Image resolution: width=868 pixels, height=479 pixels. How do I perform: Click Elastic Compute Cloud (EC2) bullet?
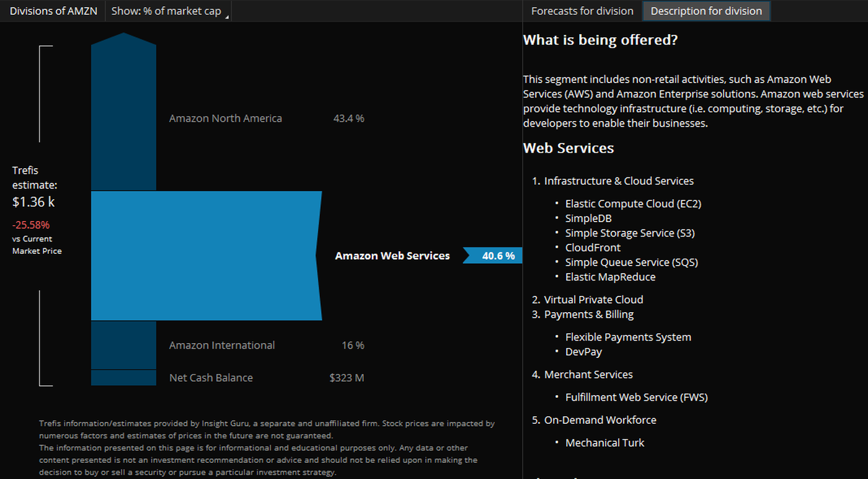click(633, 204)
